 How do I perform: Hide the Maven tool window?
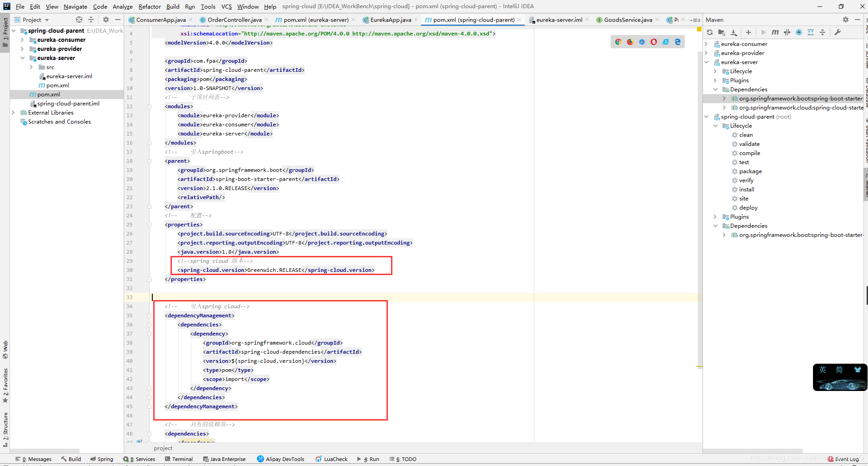857,20
